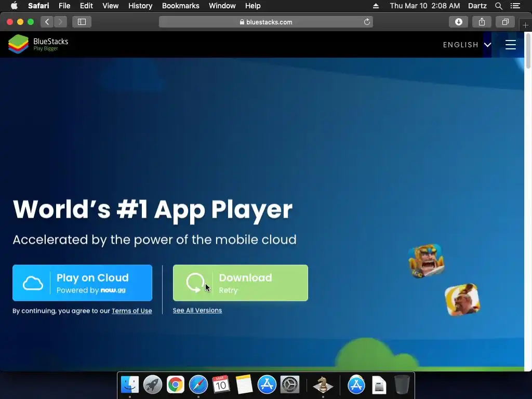Open the See All Versions link
532x399 pixels.
point(197,311)
